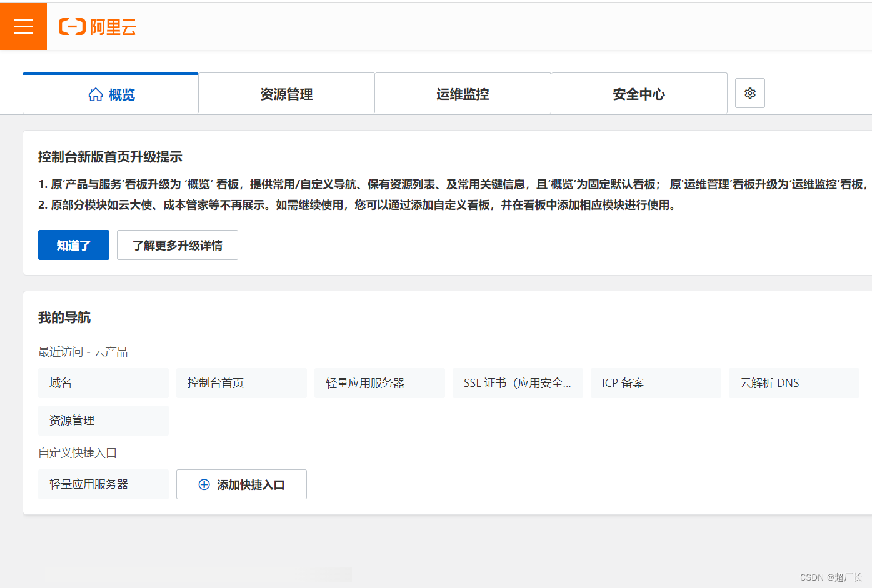The height and width of the screenshot is (588, 872).
Task: Add a shortcut via 添加快捷入口
Action: pos(241,484)
